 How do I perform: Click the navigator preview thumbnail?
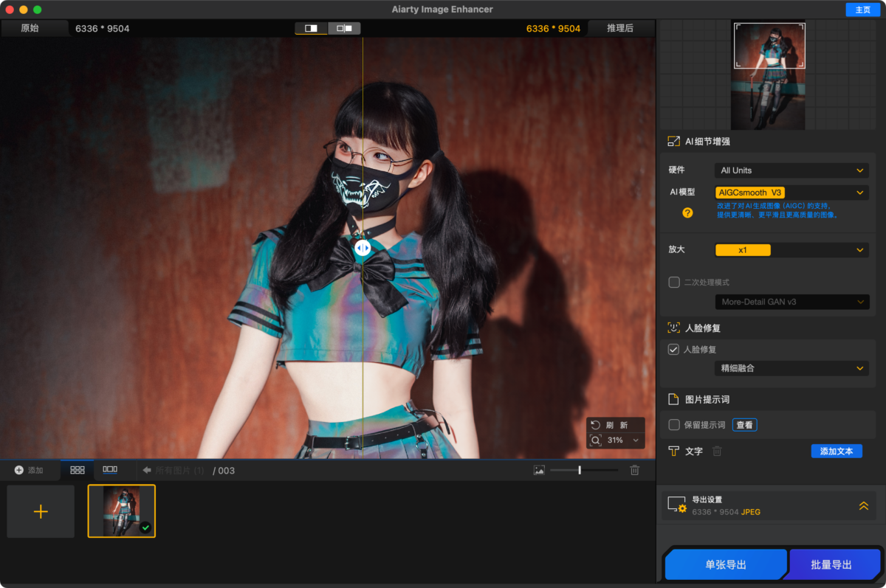pos(769,75)
